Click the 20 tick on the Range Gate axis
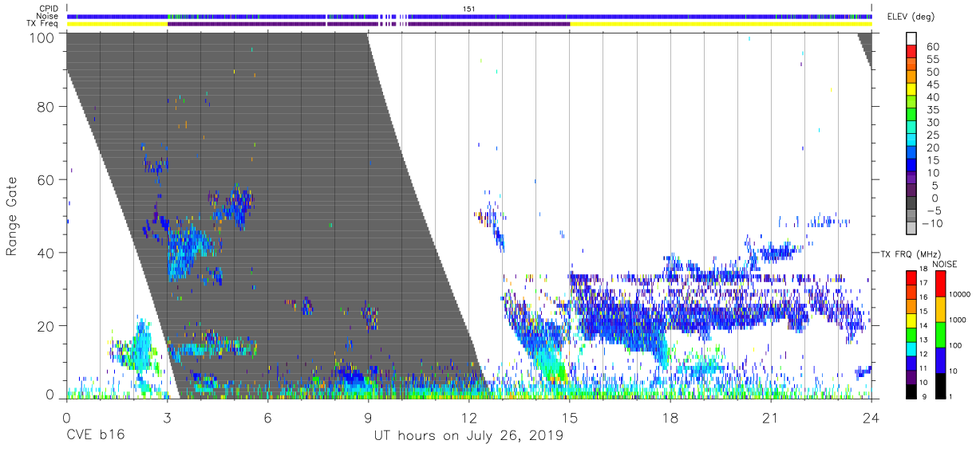Screen dimensions: 980x452 click(45, 325)
